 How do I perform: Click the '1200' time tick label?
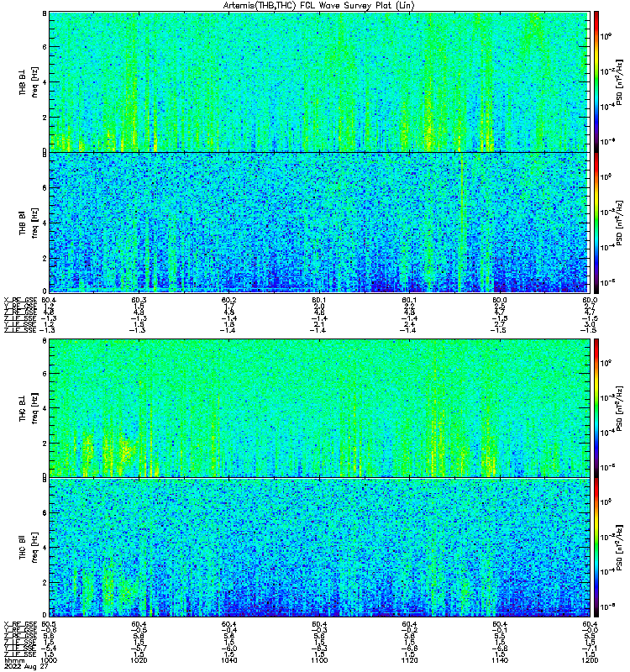(x=590, y=660)
